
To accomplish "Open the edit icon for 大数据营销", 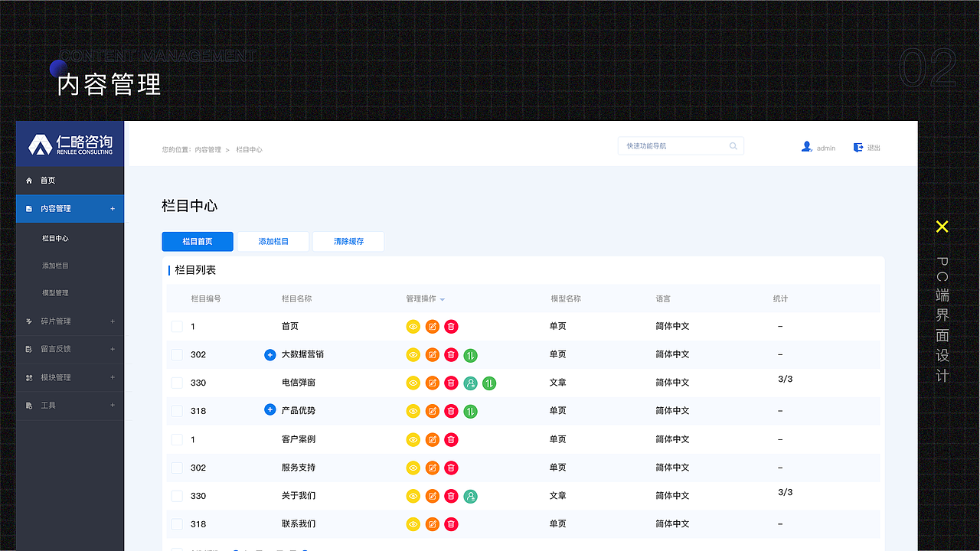I will click(x=433, y=355).
